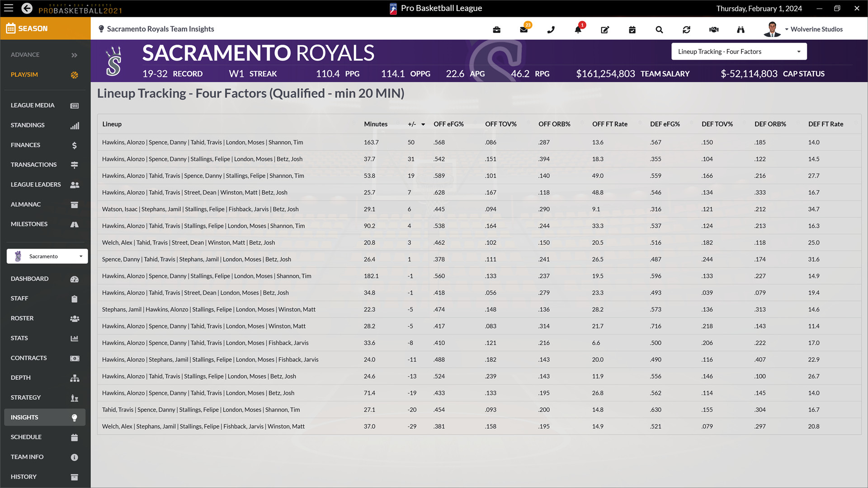Open the trades handshake icon
Screen dimensions: 868x488
(x=713, y=29)
